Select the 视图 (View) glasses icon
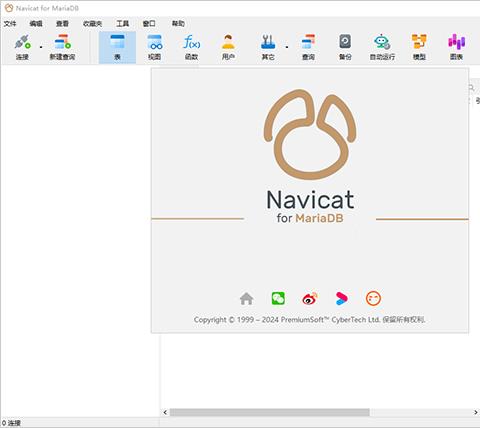This screenshot has width=480, height=428. click(x=155, y=42)
